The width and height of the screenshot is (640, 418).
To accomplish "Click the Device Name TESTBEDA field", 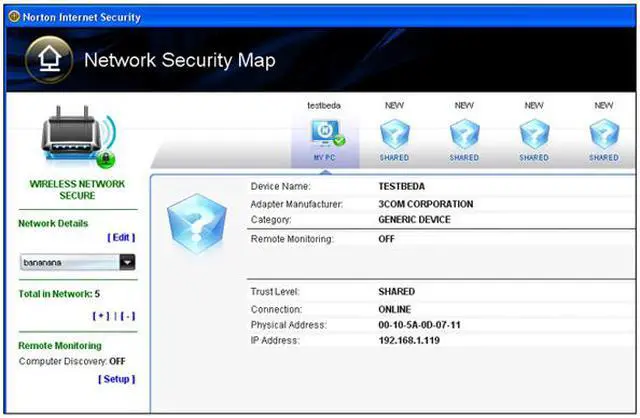I will coord(401,187).
